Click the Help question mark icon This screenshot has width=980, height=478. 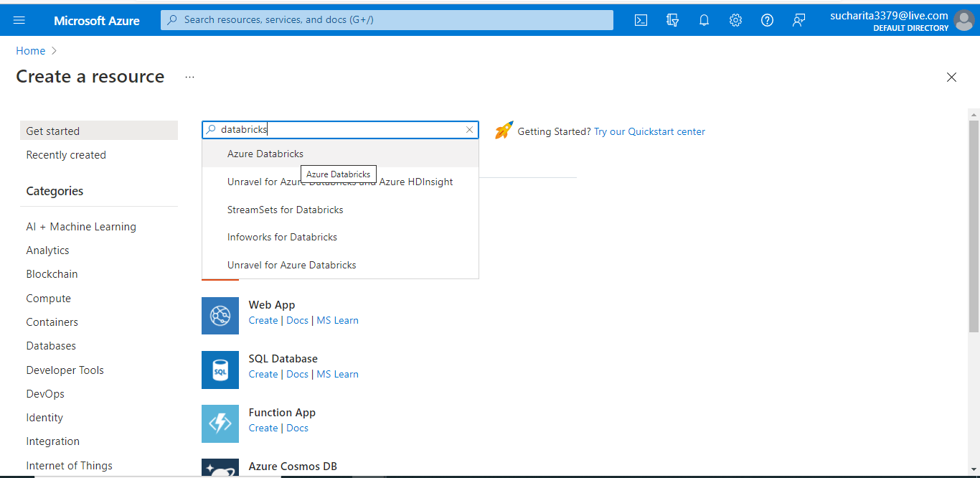coord(767,20)
